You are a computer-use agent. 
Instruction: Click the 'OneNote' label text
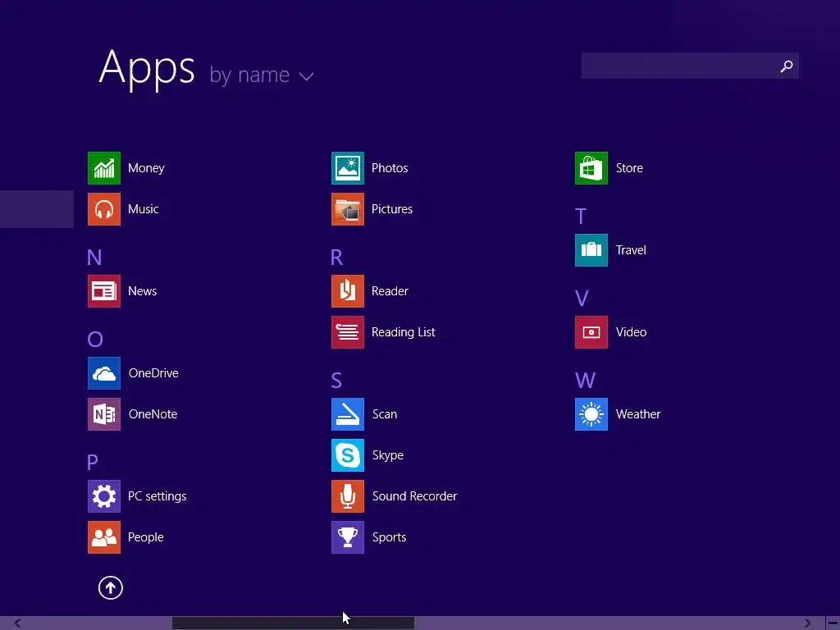click(x=153, y=414)
